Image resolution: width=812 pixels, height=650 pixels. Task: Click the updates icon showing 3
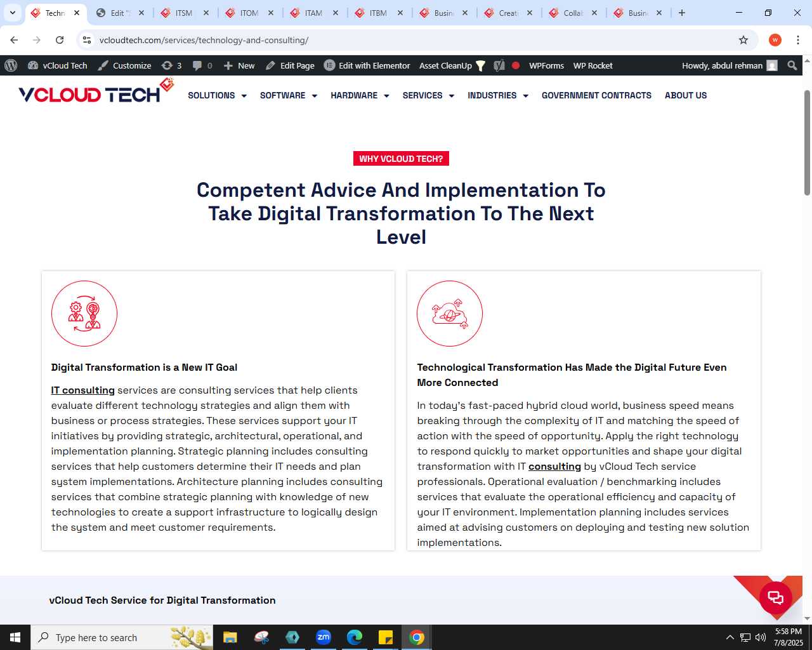(171, 65)
